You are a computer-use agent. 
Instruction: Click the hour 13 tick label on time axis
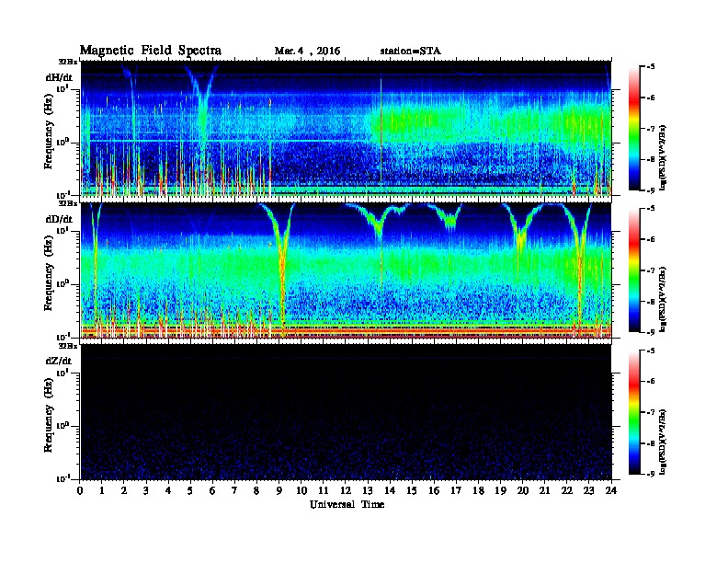click(368, 490)
